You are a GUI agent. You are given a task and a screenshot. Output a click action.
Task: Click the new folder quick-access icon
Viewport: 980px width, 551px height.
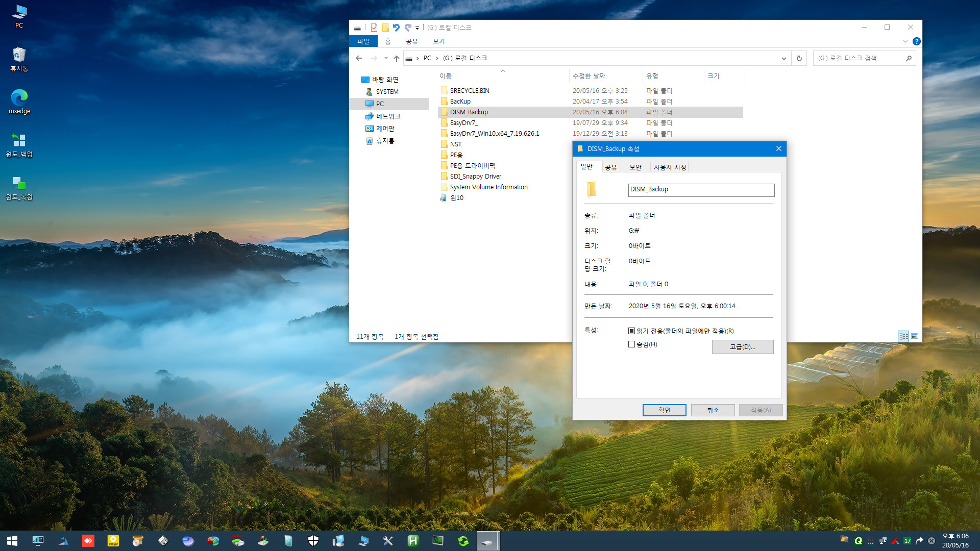point(385,28)
